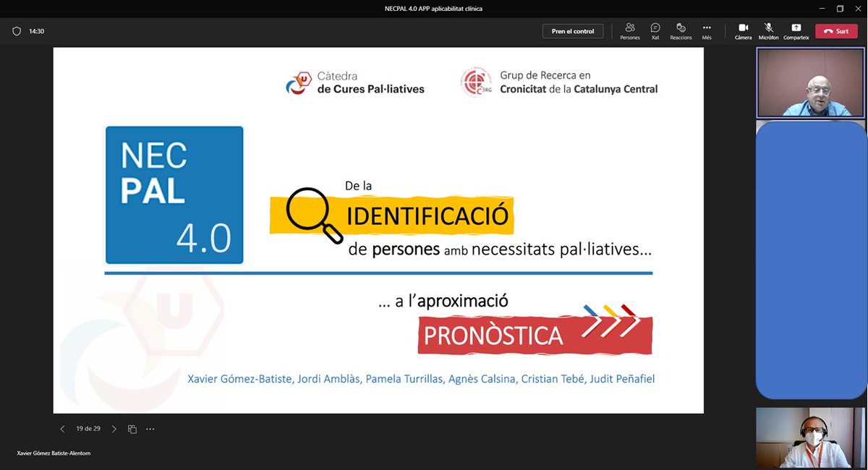The width and height of the screenshot is (868, 470).
Task: Go to the next slide
Action: (x=114, y=429)
